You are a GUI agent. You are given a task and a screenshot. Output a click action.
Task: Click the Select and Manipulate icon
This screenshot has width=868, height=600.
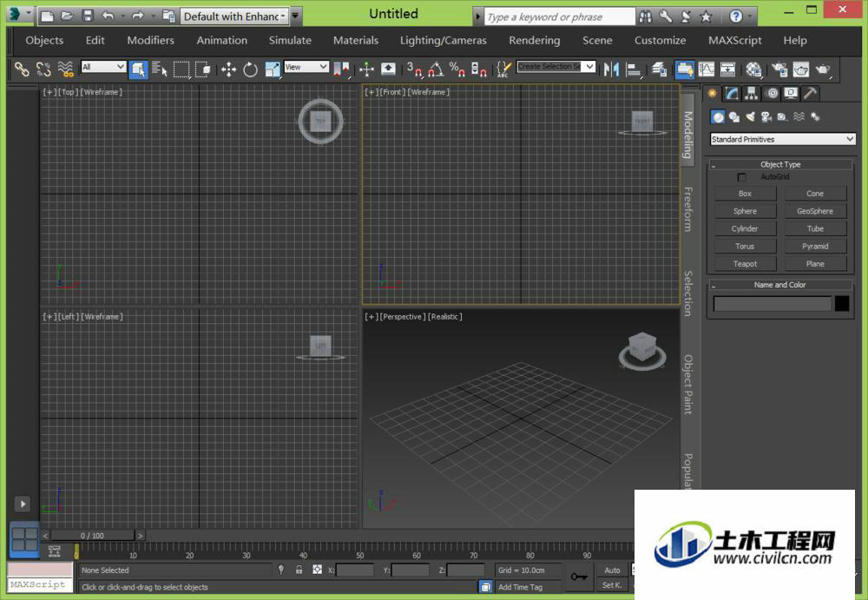[x=366, y=69]
